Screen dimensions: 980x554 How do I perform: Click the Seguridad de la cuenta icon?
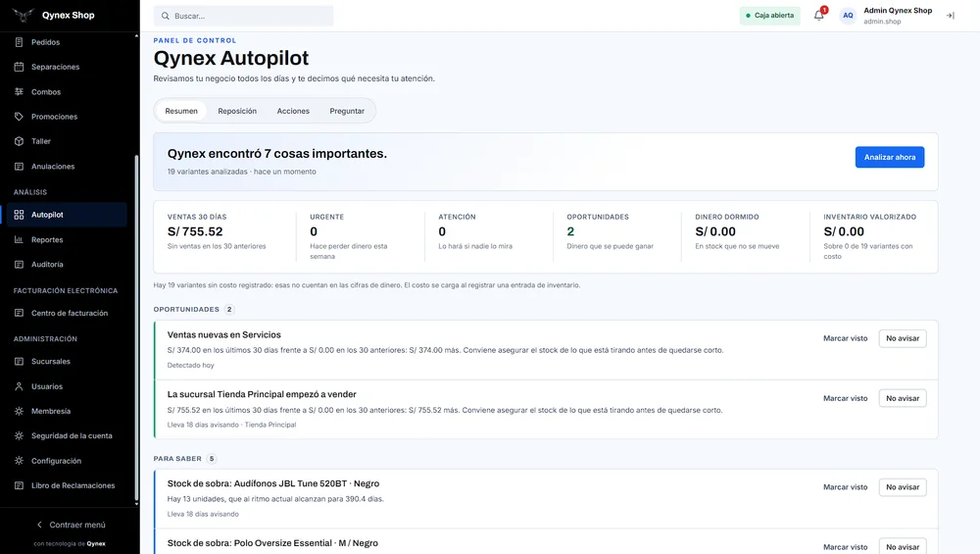tap(19, 435)
